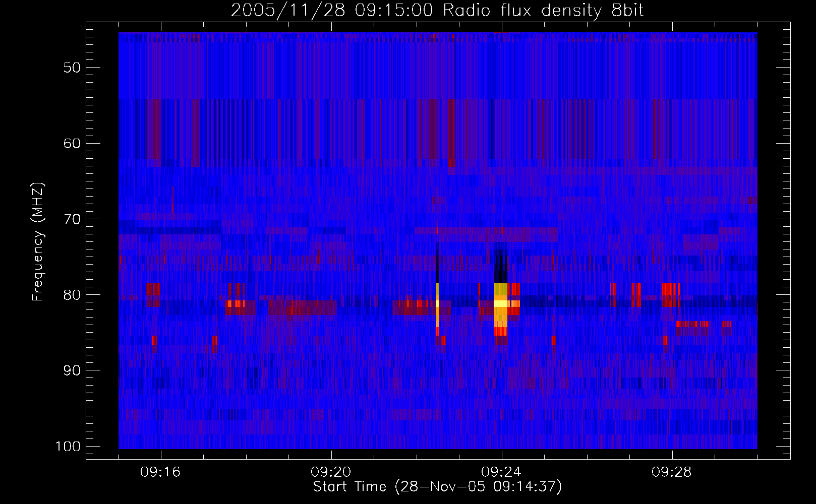The image size is (816, 504).
Task: Click the red burst at 80 MHz near 09:28
Action: tap(671, 295)
